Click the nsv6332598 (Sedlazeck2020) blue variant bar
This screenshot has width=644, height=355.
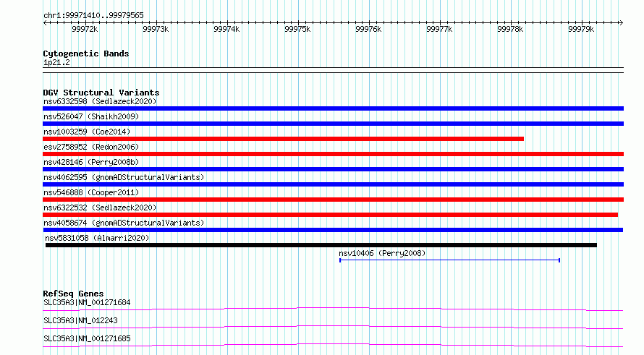point(333,108)
